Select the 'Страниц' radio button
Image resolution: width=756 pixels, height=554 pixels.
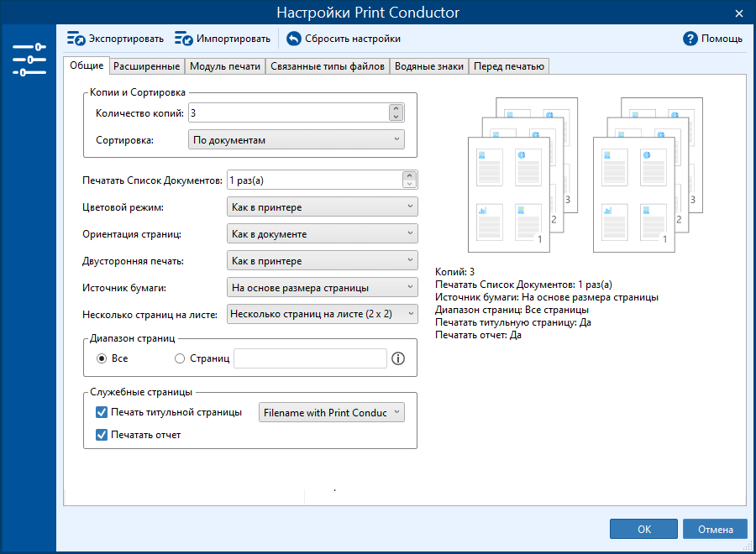coord(180,358)
